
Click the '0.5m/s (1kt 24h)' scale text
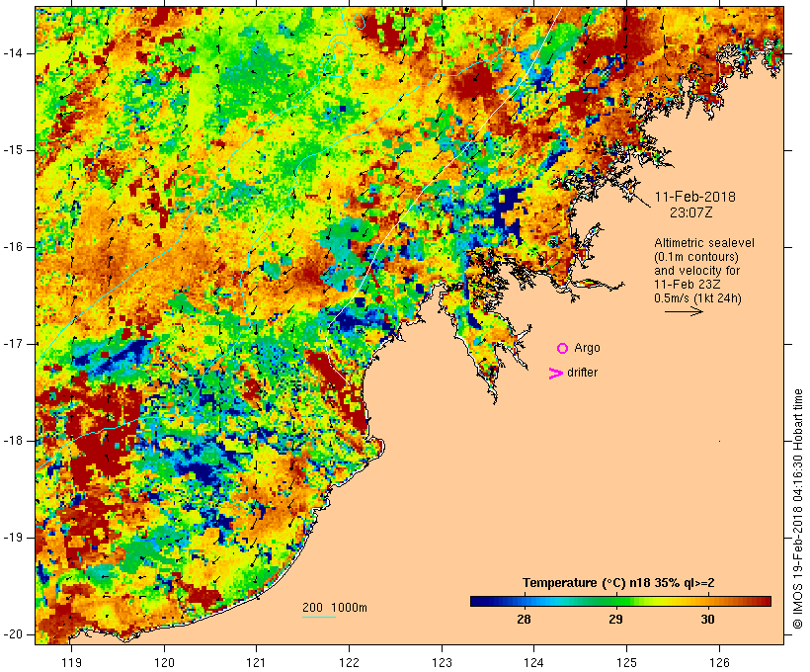pyautogui.click(x=697, y=298)
